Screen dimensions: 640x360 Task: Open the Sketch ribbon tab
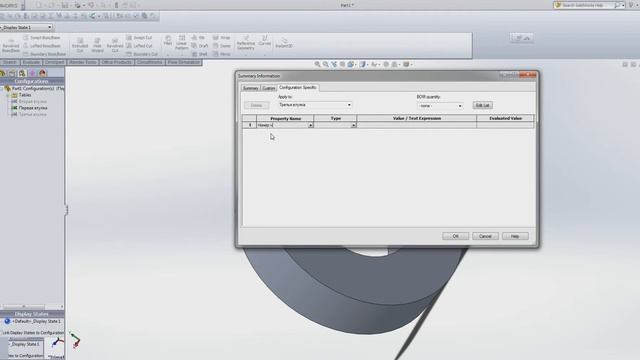(10, 62)
